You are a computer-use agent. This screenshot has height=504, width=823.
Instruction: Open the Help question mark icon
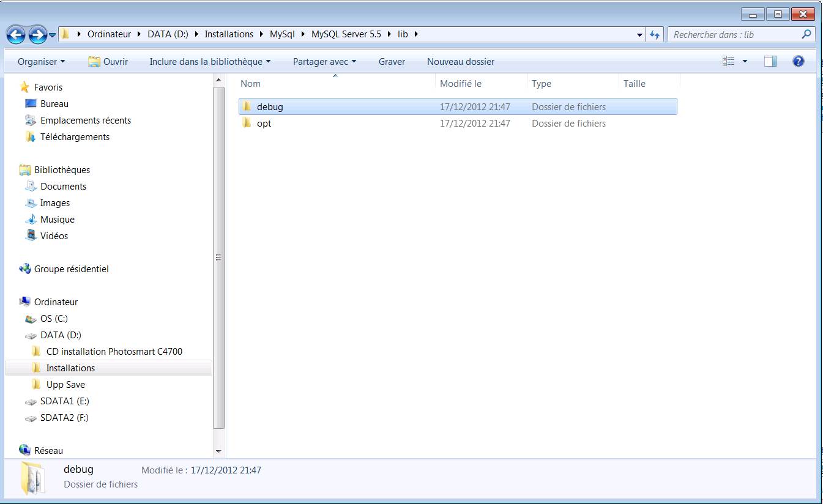(x=798, y=61)
